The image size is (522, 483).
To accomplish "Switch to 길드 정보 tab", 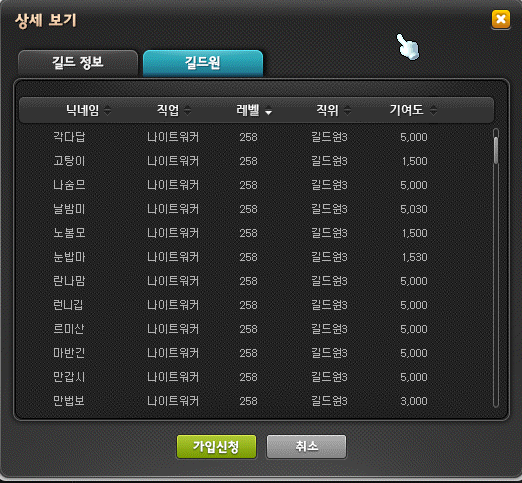I will [x=78, y=63].
